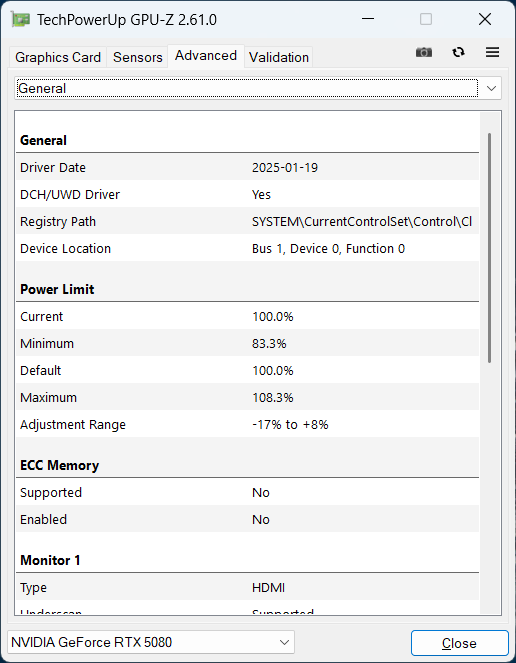The height and width of the screenshot is (663, 516).
Task: Open the Sensors tab
Action: coord(137,57)
